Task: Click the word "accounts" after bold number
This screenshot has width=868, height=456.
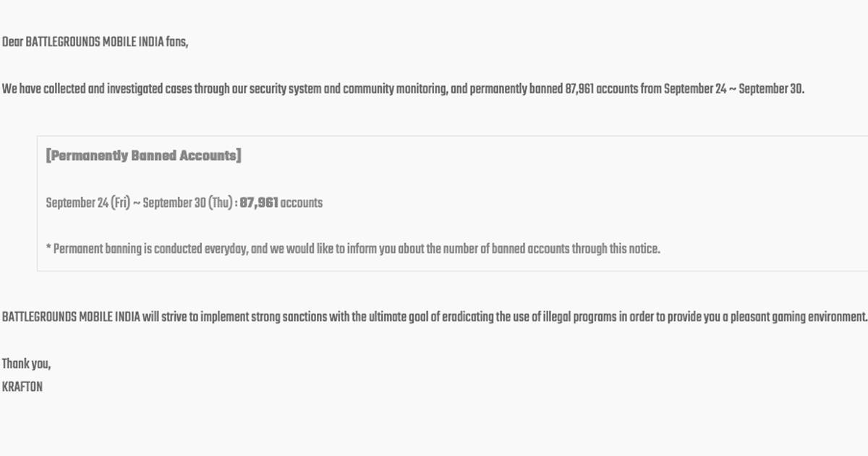Action: (302, 203)
